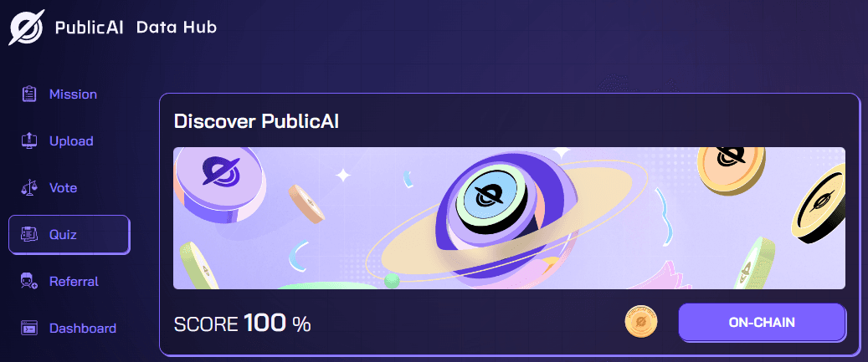
Task: Go to the Upload section
Action: point(71,141)
